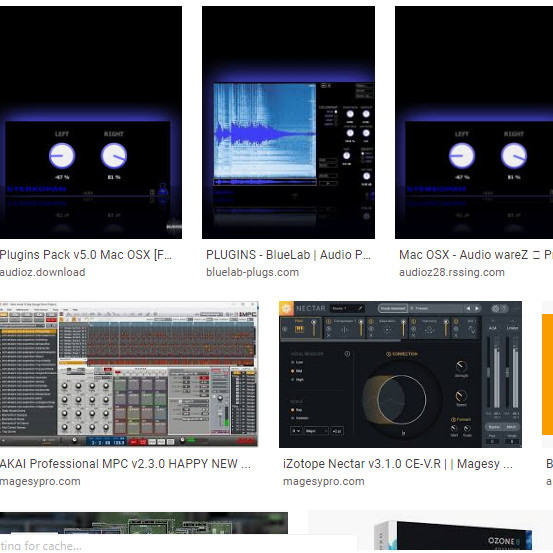Open the Stereopan thumbnail above audioz.download
The width and height of the screenshot is (553, 553).
click(91, 122)
